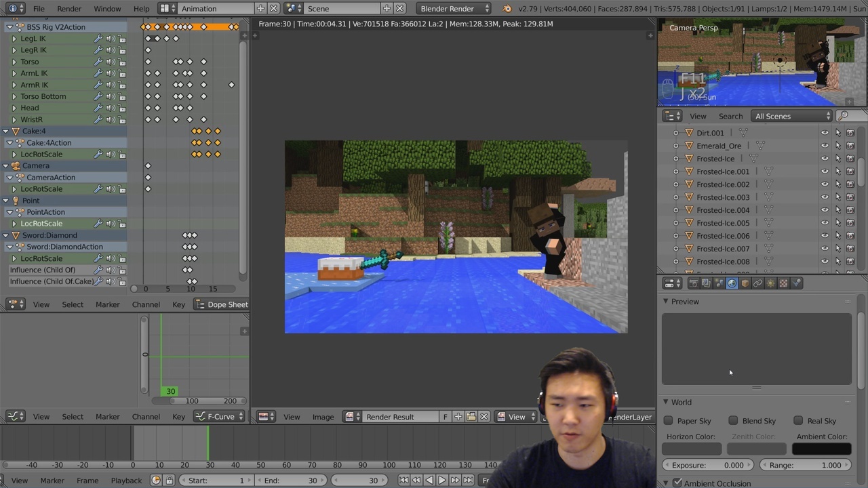Screen dimensions: 868x488
Task: Click Search in the outliner header
Action: click(730, 116)
